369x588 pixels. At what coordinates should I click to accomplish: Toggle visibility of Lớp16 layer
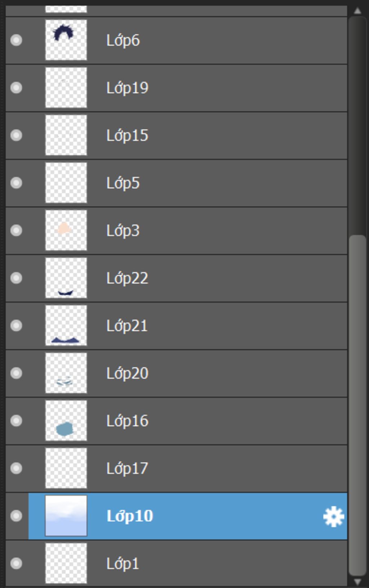tap(16, 421)
